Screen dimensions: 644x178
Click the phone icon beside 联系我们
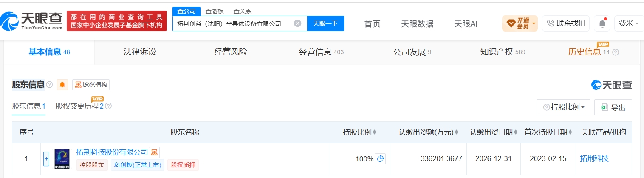point(551,23)
